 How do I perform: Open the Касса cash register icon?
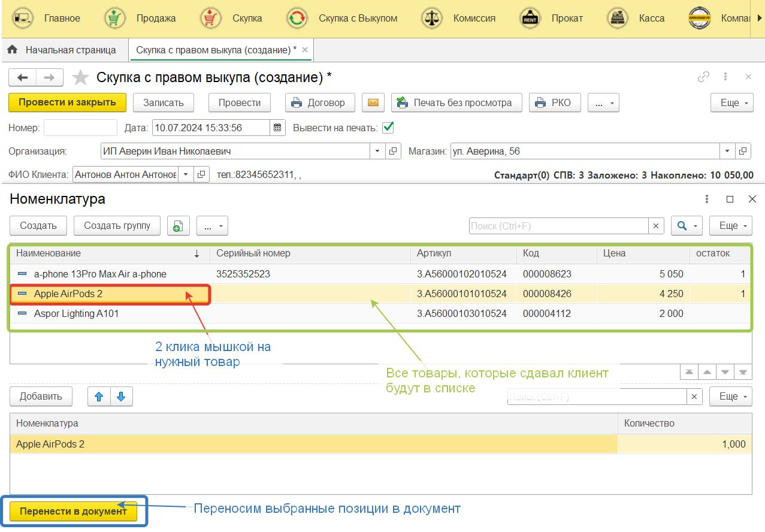tap(618, 18)
